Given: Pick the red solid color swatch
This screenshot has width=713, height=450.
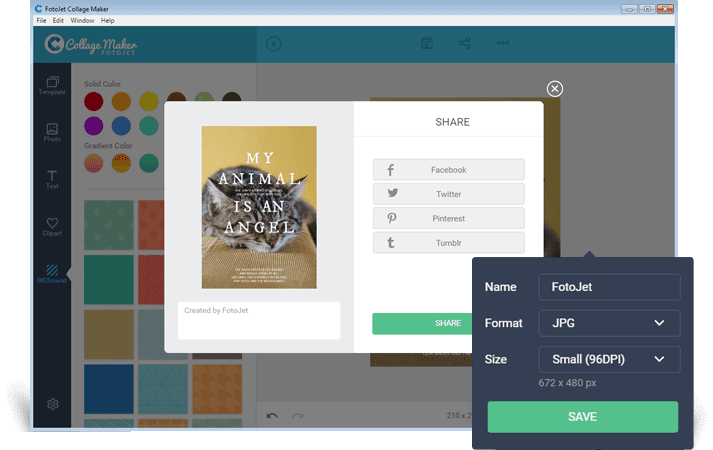Looking at the screenshot, I should coord(94,101).
